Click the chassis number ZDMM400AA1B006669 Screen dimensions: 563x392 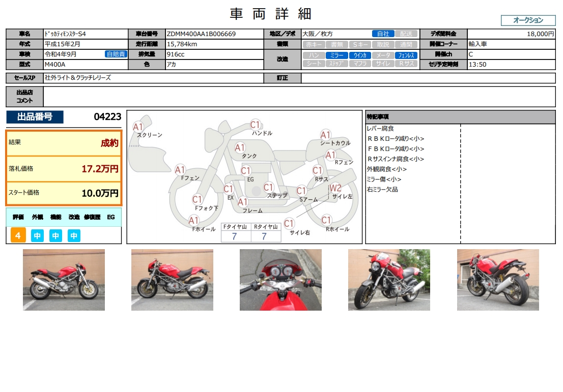(x=201, y=34)
